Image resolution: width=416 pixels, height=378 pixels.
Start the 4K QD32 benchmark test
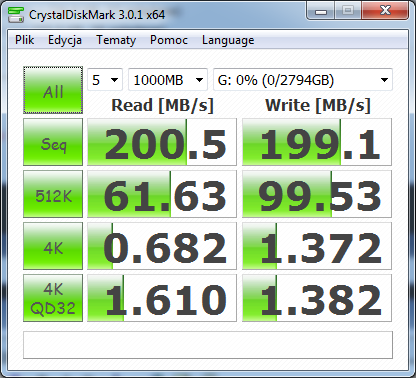(53, 298)
